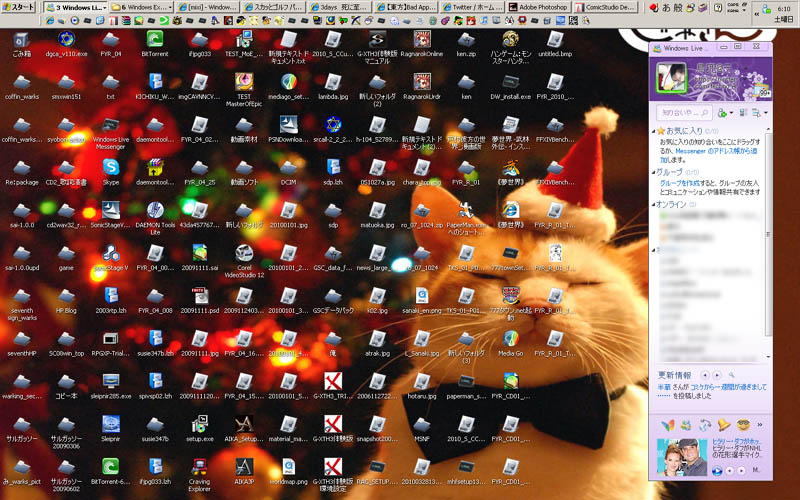Open the AIKA3P desktop shortcut
The image size is (800, 500).
click(x=244, y=472)
